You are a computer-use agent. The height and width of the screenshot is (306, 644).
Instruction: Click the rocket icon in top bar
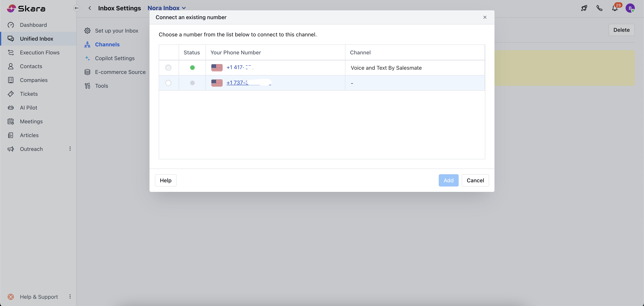pyautogui.click(x=584, y=8)
